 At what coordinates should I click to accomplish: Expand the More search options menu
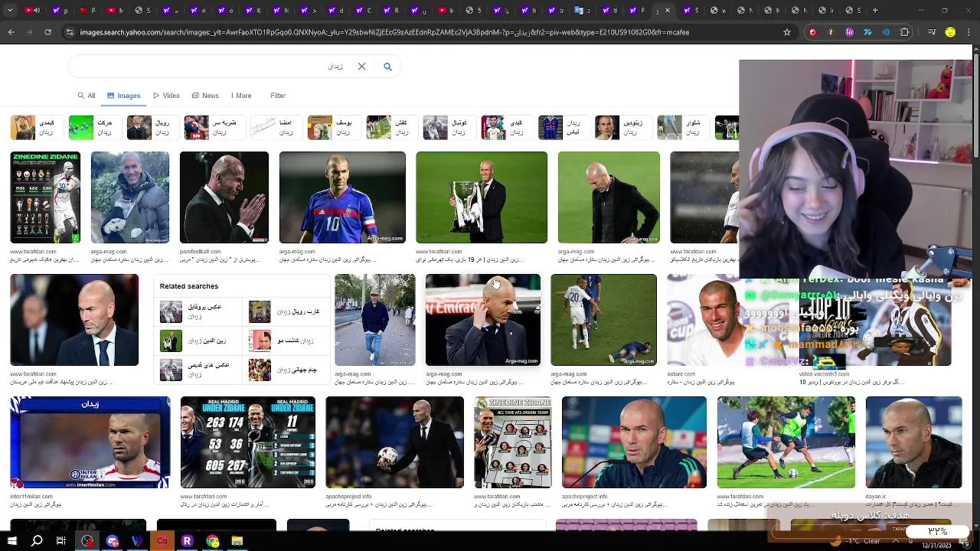pyautogui.click(x=240, y=96)
